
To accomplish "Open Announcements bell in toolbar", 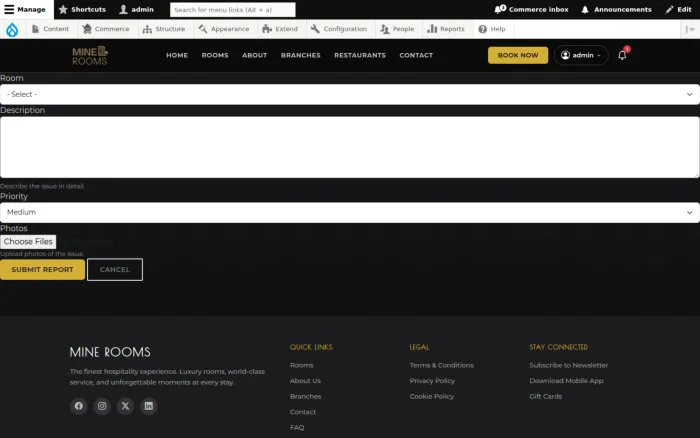I will [x=616, y=9].
